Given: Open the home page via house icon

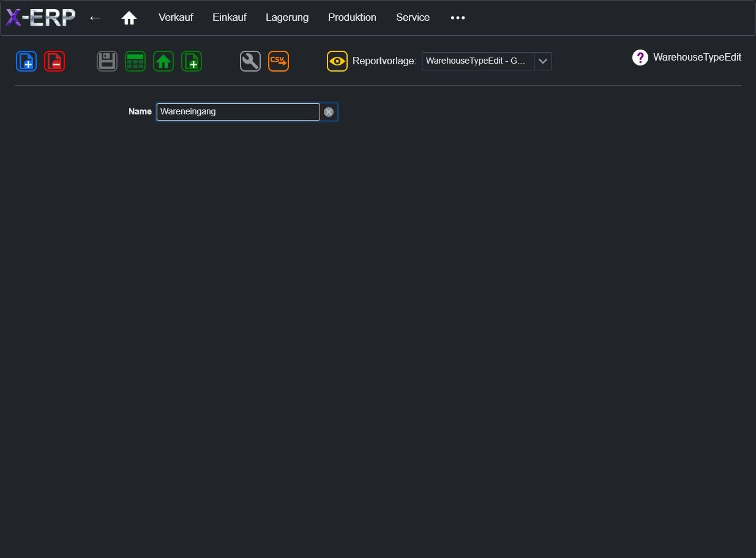Looking at the screenshot, I should point(129,18).
